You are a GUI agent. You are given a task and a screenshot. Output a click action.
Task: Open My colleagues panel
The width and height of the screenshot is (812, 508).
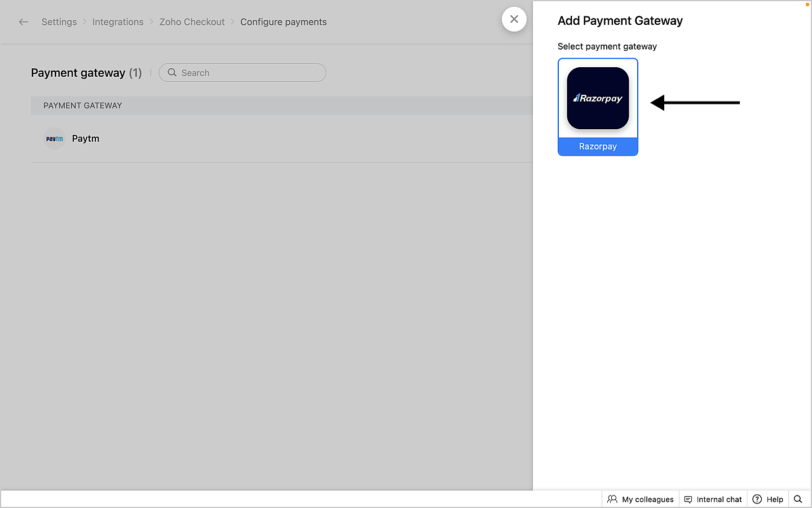641,500
